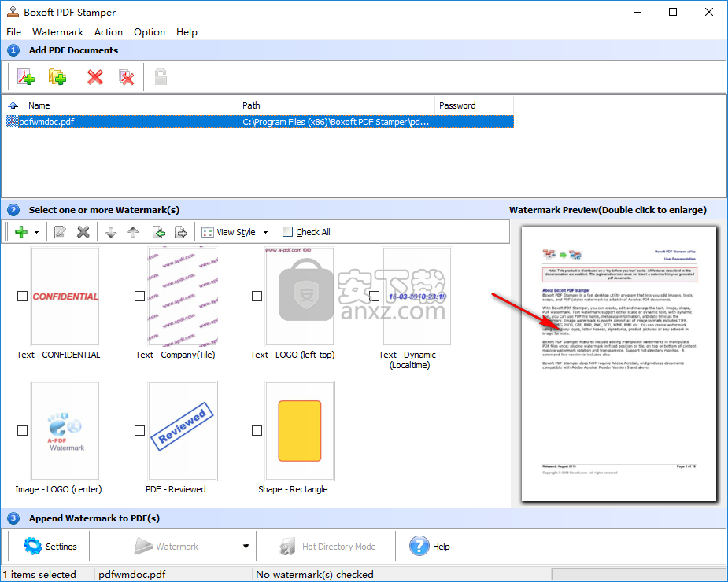This screenshot has width=728, height=582.
Task: Select the Company(Tile) watermark thumbnail
Action: [x=183, y=296]
